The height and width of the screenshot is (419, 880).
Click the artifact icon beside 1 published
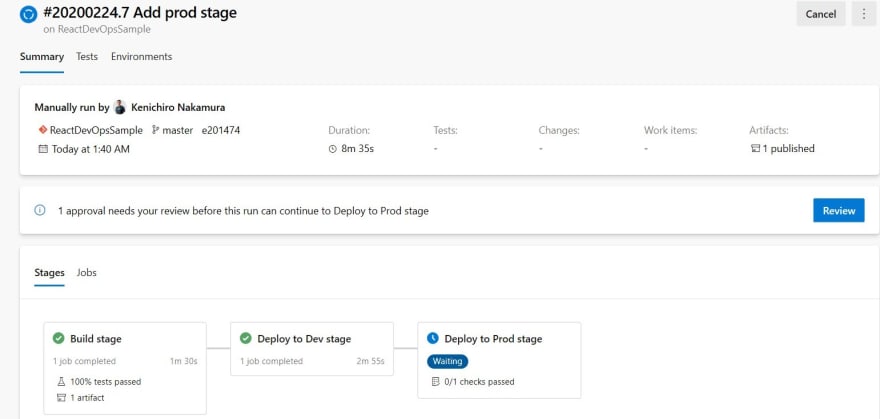755,149
